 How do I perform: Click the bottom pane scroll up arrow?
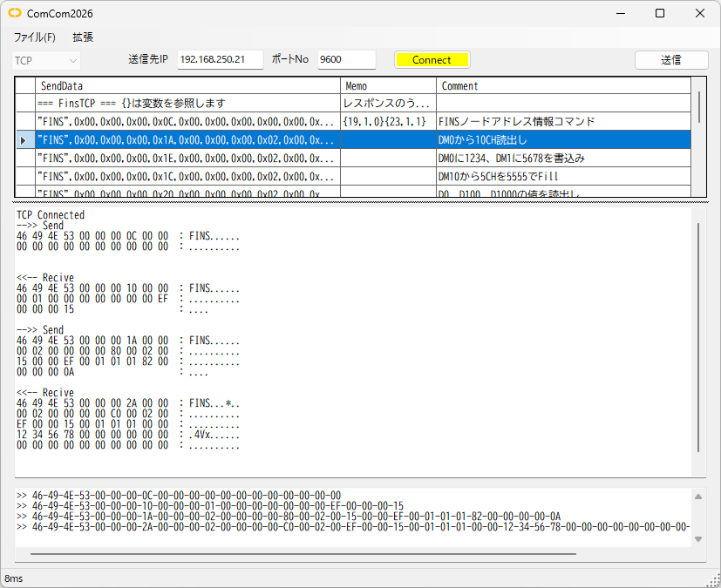(x=698, y=497)
